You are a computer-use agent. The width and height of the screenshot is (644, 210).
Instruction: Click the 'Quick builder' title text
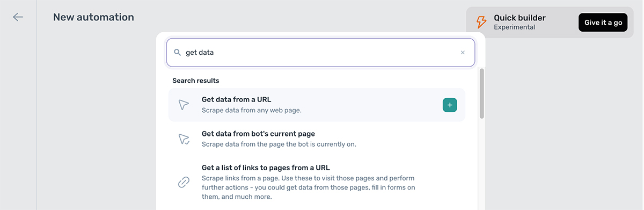pos(519,18)
